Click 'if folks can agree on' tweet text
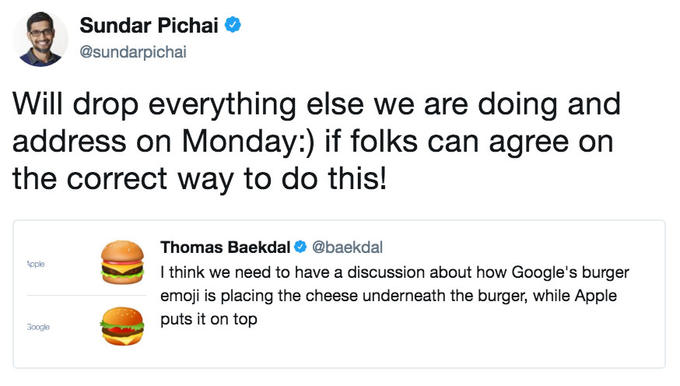The width and height of the screenshot is (680, 386). pyautogui.click(x=469, y=142)
